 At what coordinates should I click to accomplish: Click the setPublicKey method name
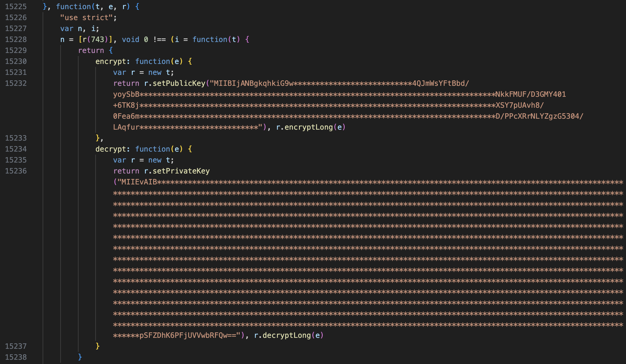(179, 83)
